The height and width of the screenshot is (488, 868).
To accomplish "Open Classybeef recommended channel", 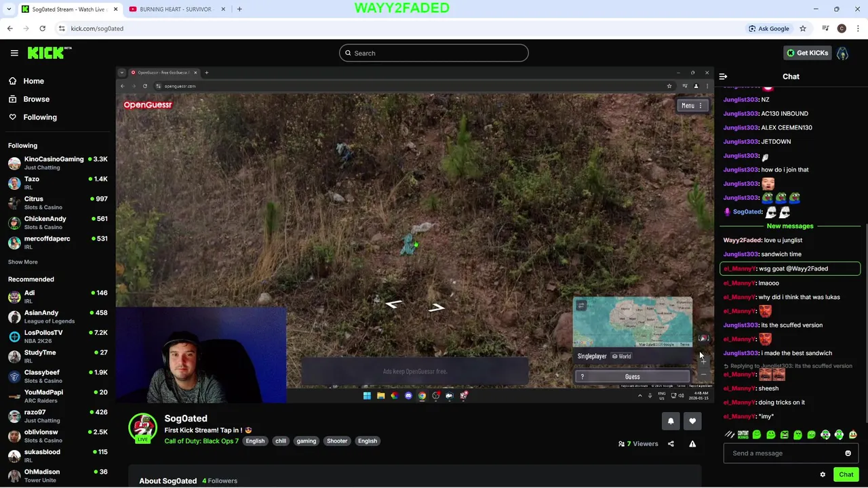I will point(58,376).
